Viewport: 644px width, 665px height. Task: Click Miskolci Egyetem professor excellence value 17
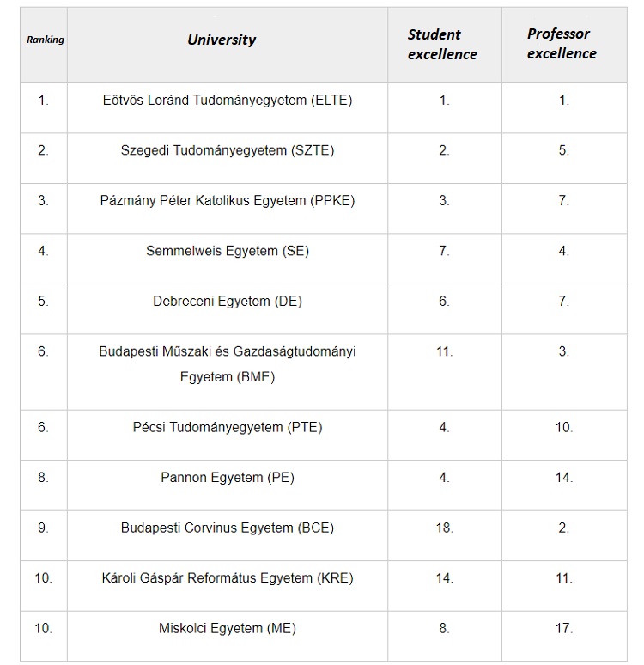[x=564, y=628]
